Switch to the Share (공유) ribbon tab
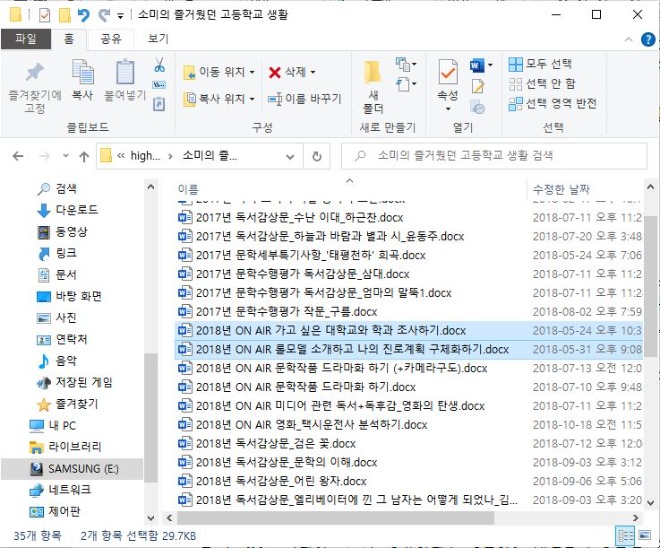Image resolution: width=660 pixels, height=548 pixels. click(111, 39)
